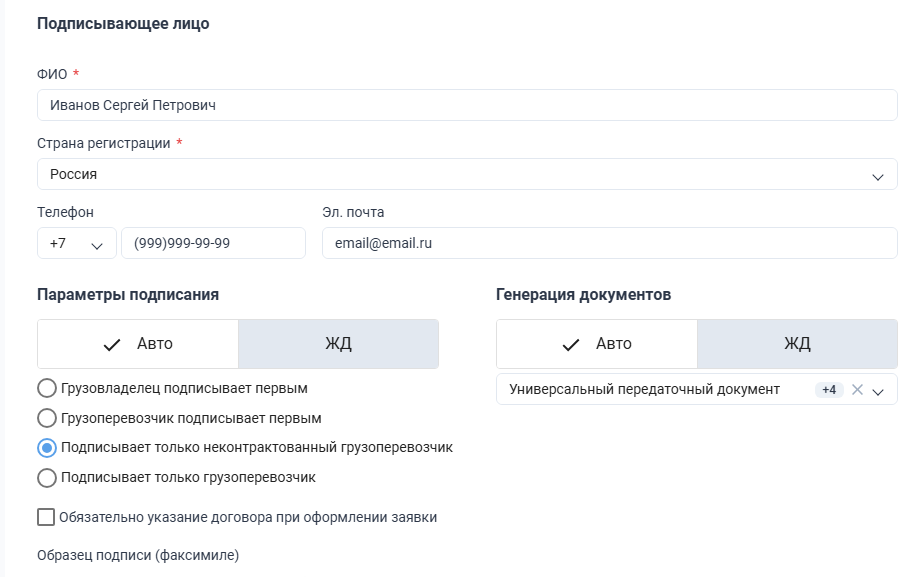Switch to ЖД tab under Генерация документов
The height and width of the screenshot is (577, 911).
[797, 343]
